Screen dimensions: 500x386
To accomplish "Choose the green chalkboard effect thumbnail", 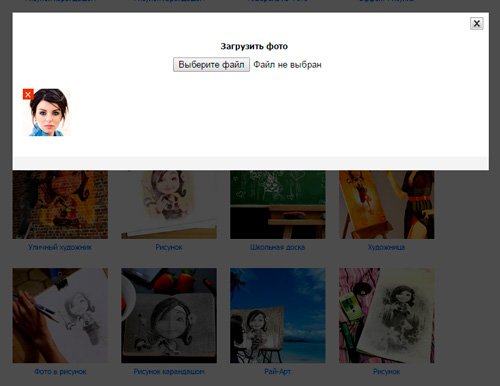I will pyautogui.click(x=278, y=204).
